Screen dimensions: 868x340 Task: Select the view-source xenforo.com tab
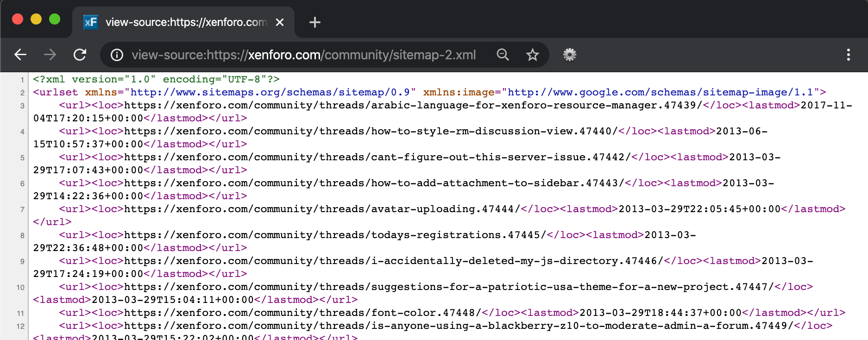(185, 22)
